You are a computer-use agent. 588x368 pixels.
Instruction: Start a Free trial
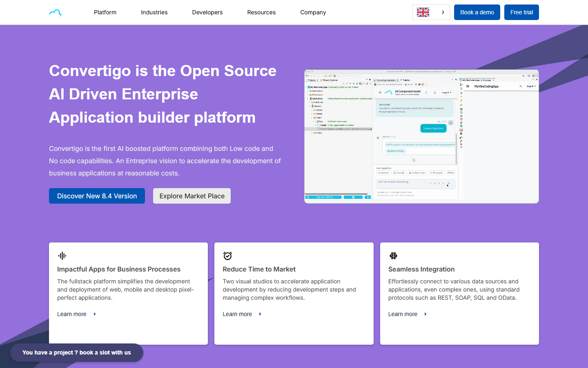(521, 12)
